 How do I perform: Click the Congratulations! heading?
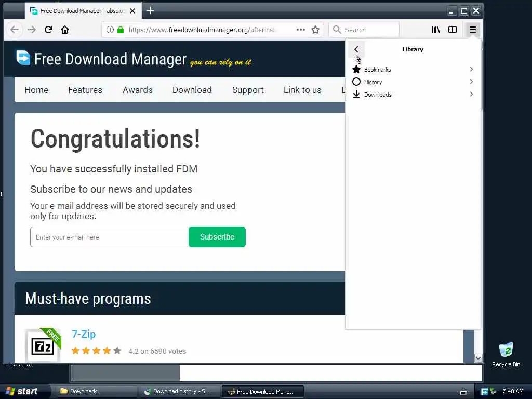115,139
